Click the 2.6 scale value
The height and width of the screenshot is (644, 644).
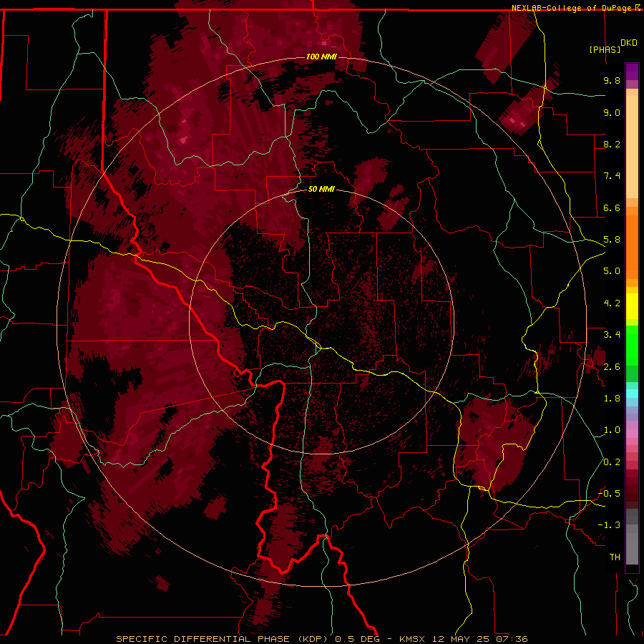pos(612,367)
